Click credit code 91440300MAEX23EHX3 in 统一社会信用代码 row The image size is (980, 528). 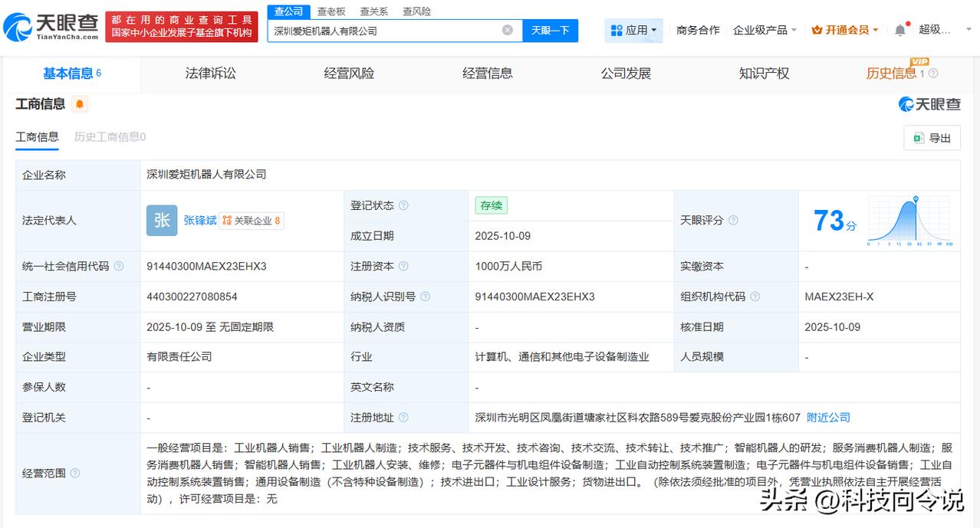coord(206,266)
